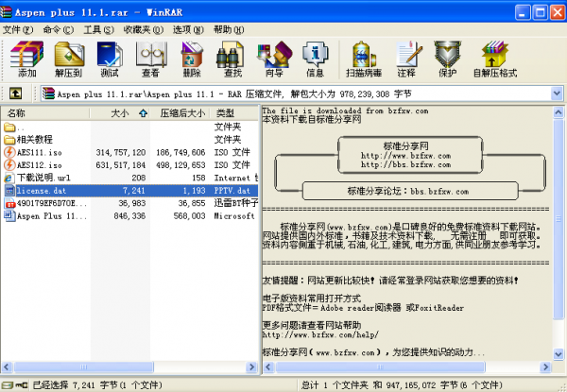567x392 pixels.
Task: Select the AES111.iso file name
Action: (40, 152)
